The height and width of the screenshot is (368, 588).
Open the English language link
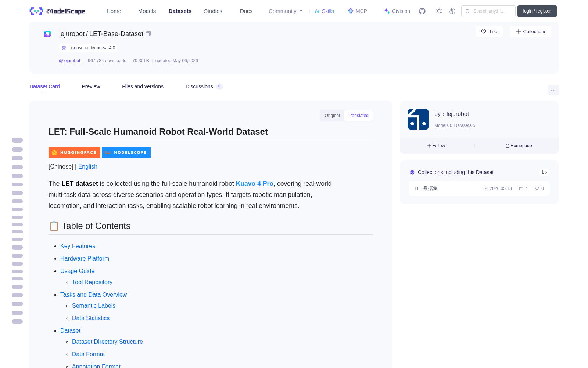[x=88, y=166]
